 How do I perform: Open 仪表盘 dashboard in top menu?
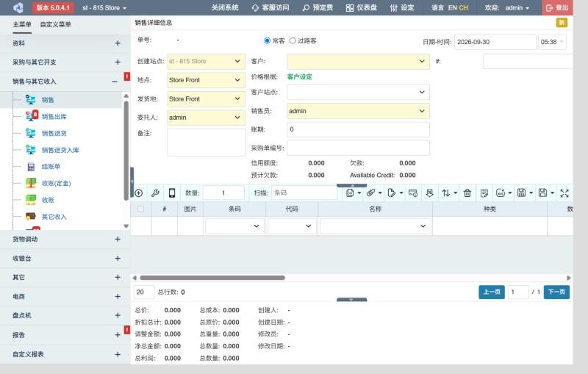[362, 7]
